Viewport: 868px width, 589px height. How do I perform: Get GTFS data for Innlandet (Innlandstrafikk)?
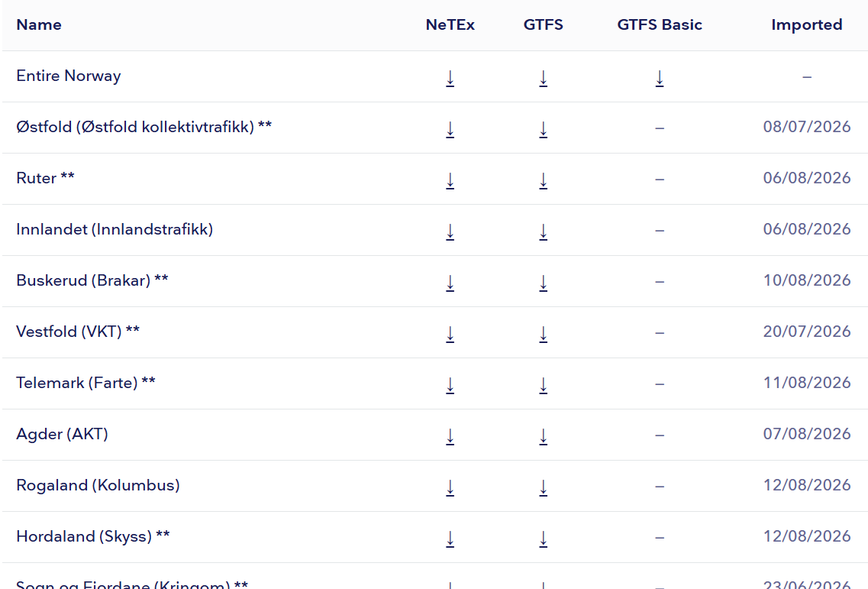pos(543,231)
